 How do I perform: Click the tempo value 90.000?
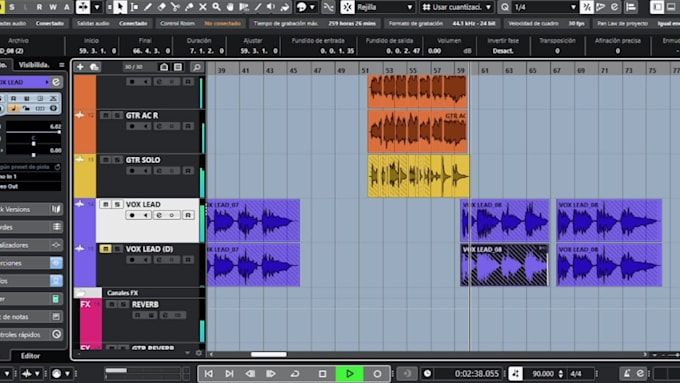click(543, 373)
